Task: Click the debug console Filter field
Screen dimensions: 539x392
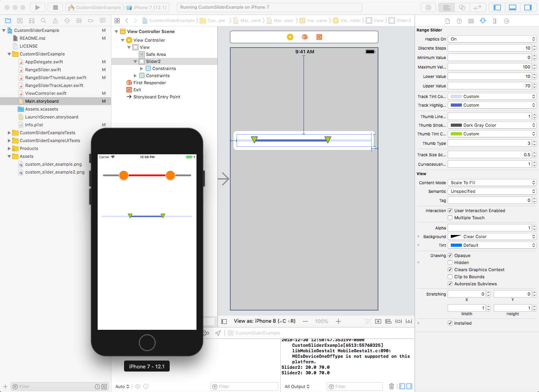Action: coord(354,386)
